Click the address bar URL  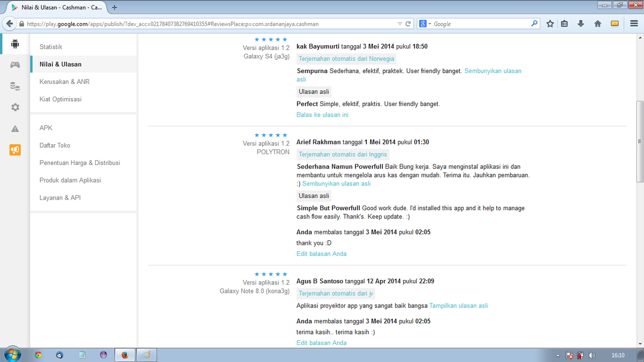(x=173, y=24)
